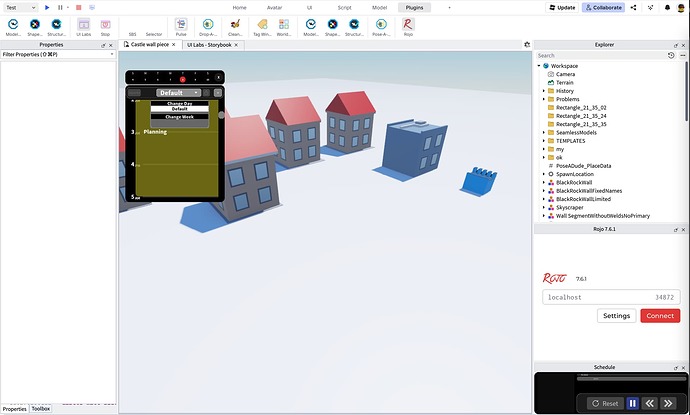Screen dimensions: 690x415
Task: Expand the Skyscraper model node
Action: point(544,207)
